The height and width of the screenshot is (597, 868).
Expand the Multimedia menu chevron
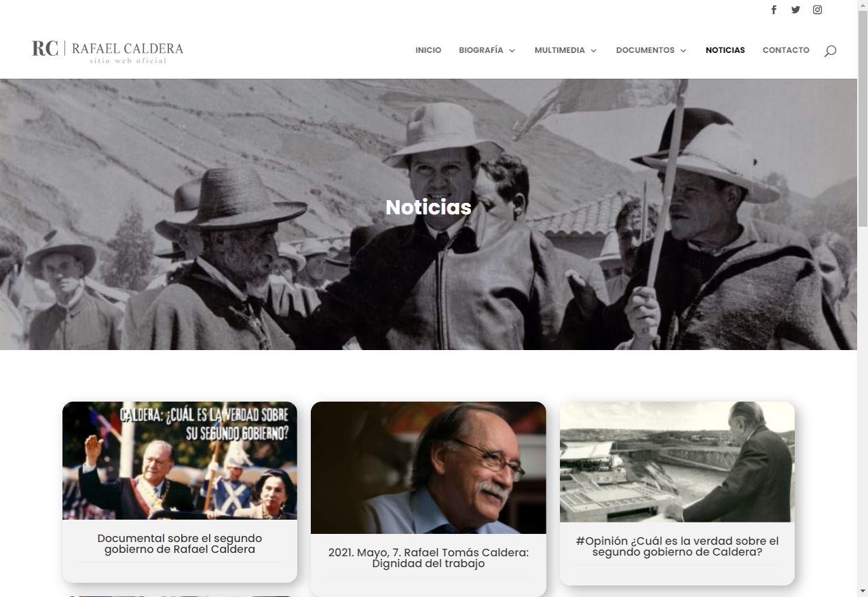tap(593, 51)
